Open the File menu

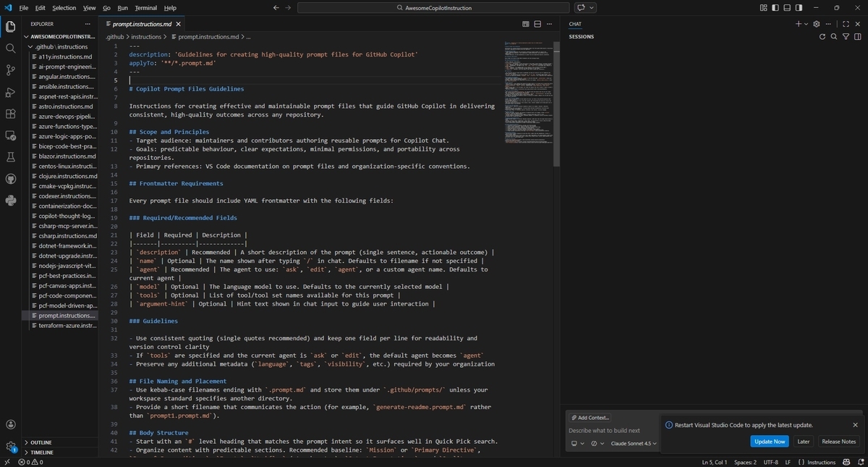click(24, 7)
